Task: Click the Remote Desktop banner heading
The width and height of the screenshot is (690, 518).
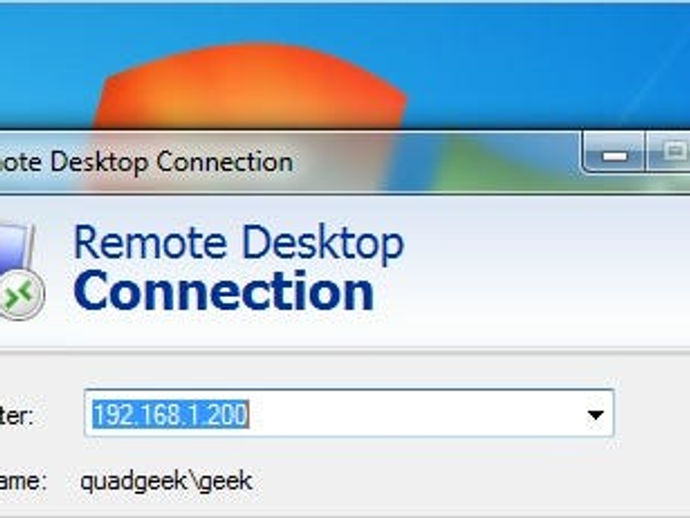Action: pos(239,243)
